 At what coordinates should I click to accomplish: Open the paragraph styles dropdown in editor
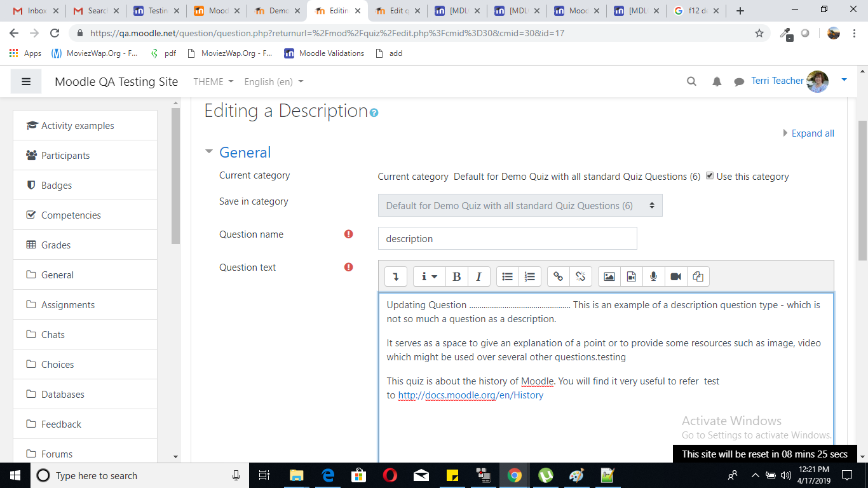click(x=430, y=276)
